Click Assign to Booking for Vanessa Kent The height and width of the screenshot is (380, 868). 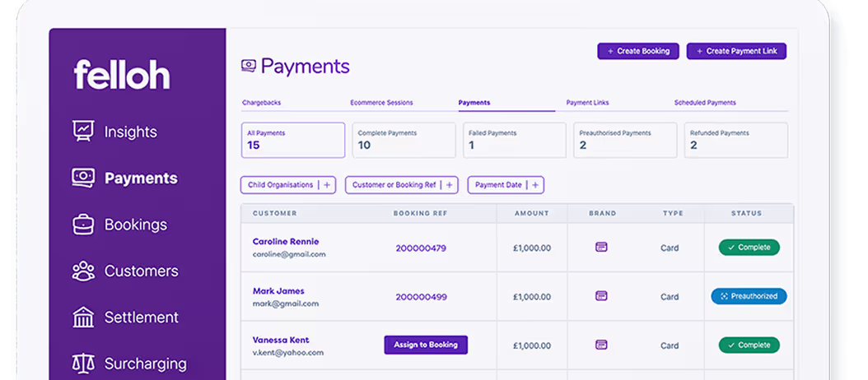[426, 345]
